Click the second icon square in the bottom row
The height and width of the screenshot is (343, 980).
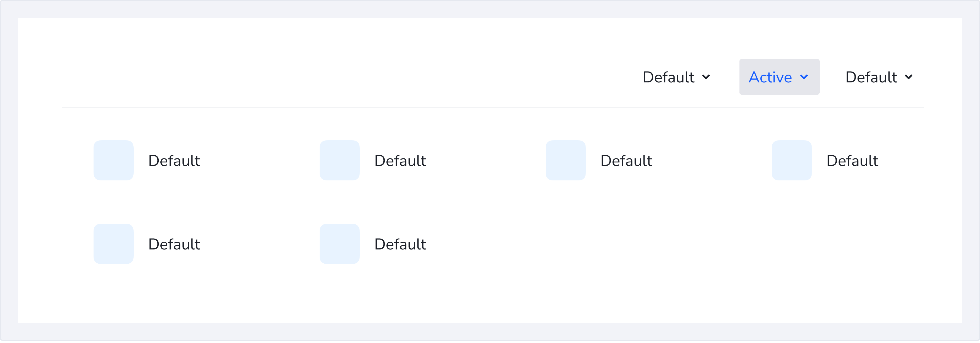(x=339, y=244)
